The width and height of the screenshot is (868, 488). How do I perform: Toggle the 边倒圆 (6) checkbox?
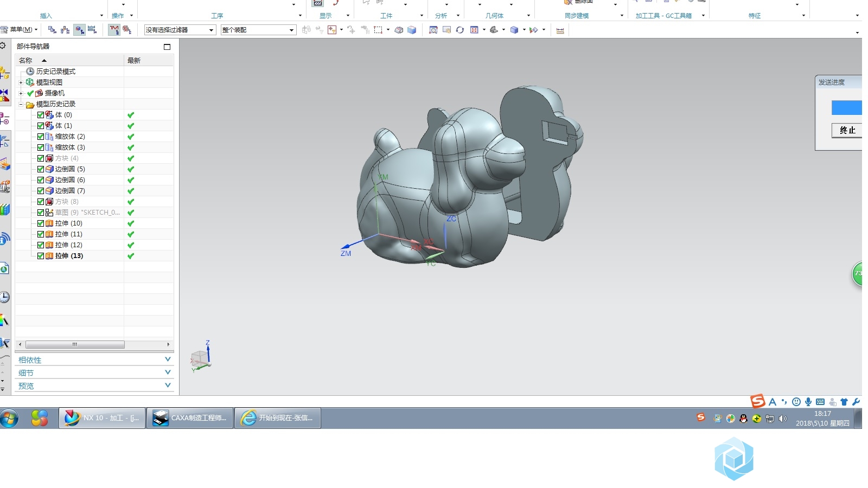pos(41,180)
